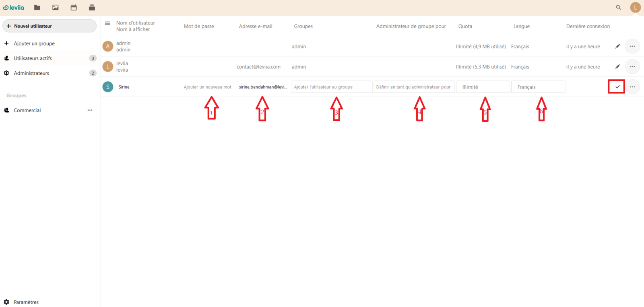Open the Calendar app icon
The width and height of the screenshot is (644, 307).
(x=74, y=7)
